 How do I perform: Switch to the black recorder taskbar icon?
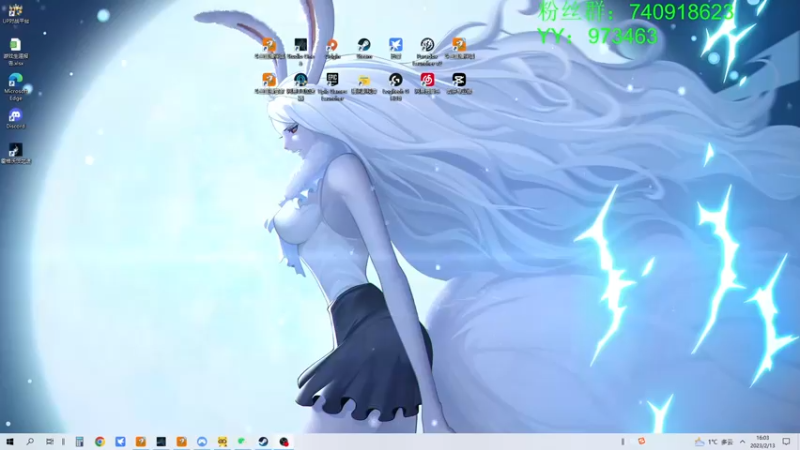pyautogui.click(x=284, y=442)
